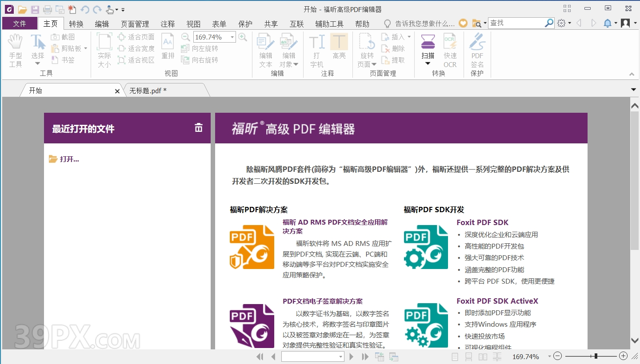Switch to the Convert (转换) ribbon tab

(x=76, y=24)
